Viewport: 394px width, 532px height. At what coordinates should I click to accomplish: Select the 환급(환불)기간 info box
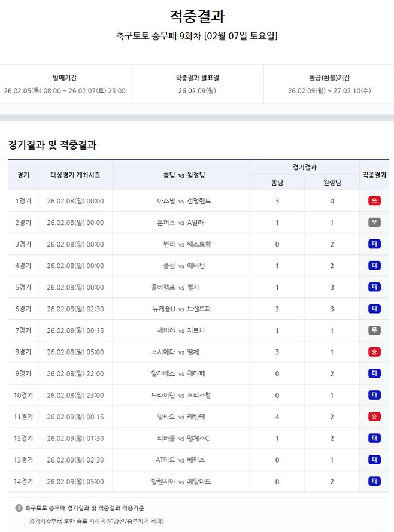(329, 84)
